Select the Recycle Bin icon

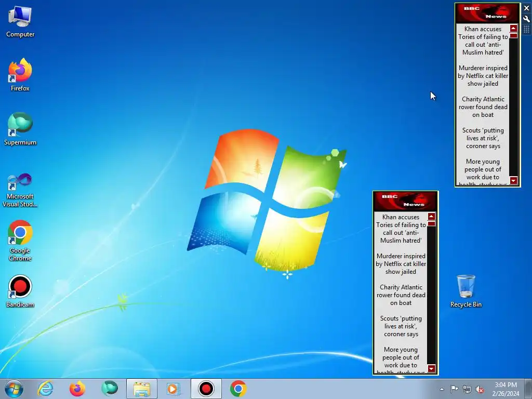point(466,291)
